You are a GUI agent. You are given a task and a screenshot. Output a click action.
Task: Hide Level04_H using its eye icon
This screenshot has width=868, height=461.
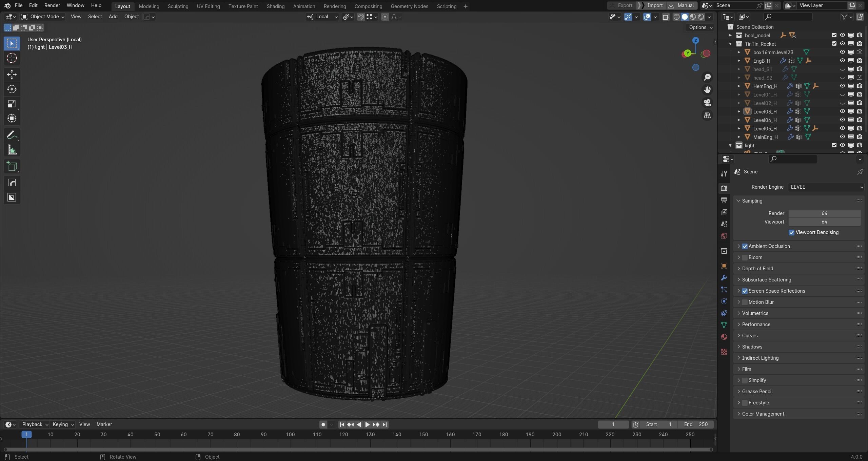click(x=842, y=120)
